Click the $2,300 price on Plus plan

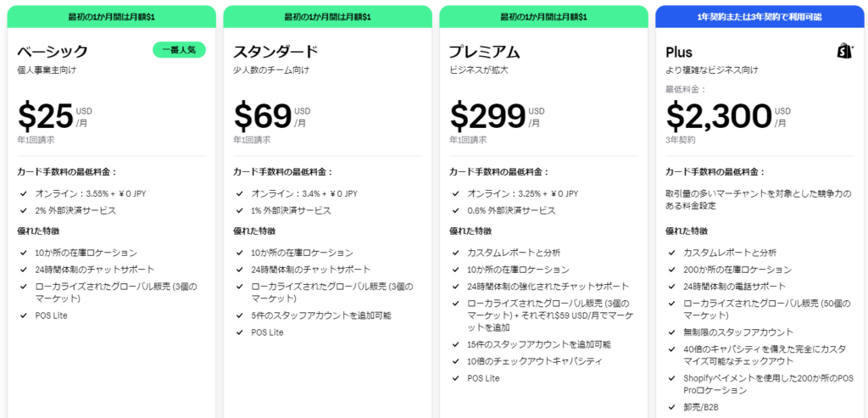[x=719, y=115]
